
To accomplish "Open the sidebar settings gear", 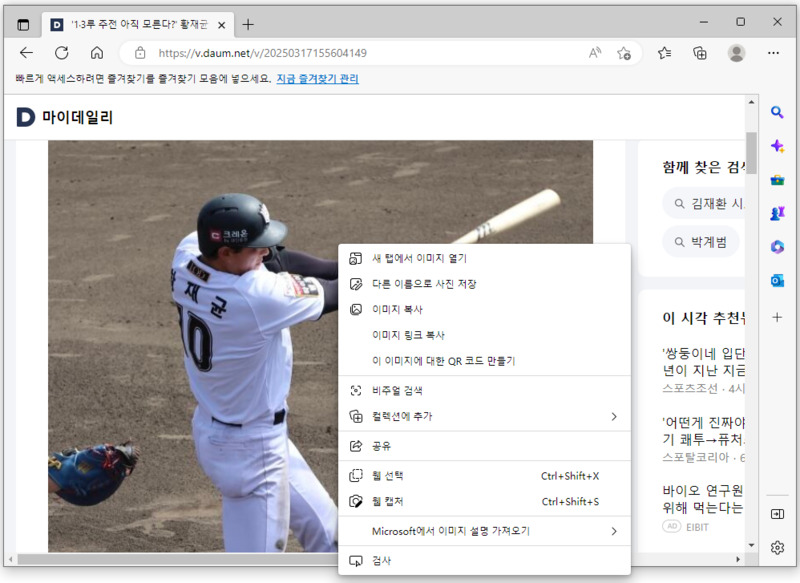I will click(777, 547).
